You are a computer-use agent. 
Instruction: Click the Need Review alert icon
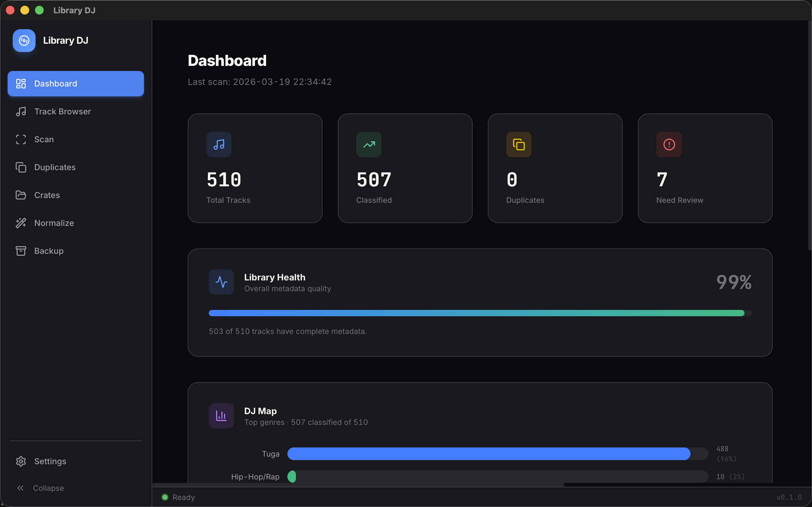(x=668, y=144)
